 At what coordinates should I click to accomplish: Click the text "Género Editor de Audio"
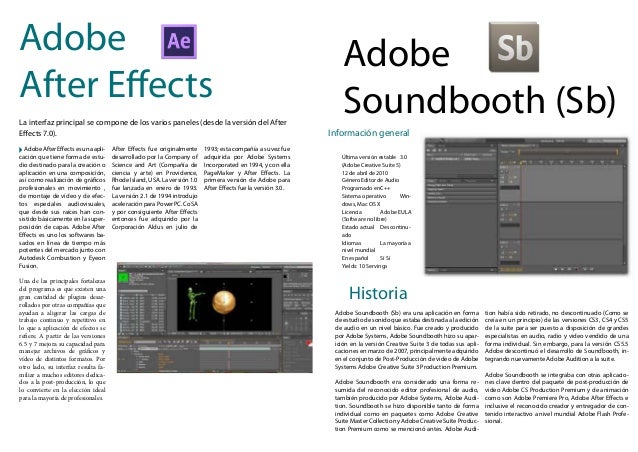point(370,180)
